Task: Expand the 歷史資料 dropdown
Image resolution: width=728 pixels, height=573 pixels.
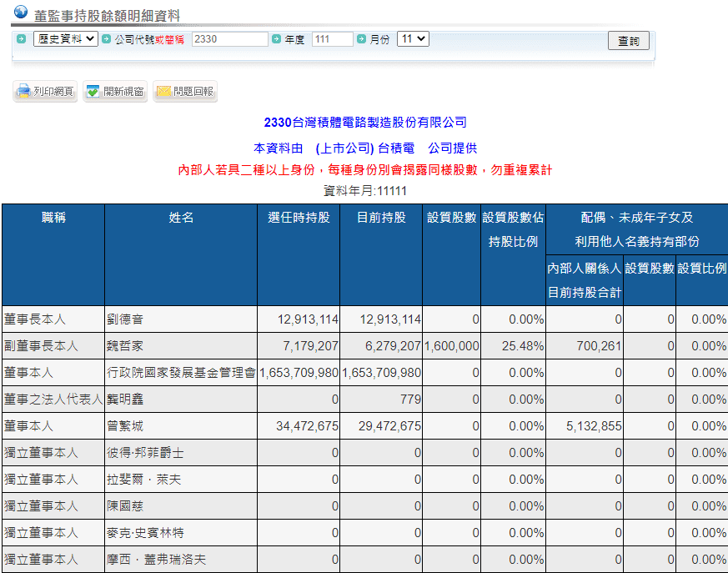Action: point(65,39)
